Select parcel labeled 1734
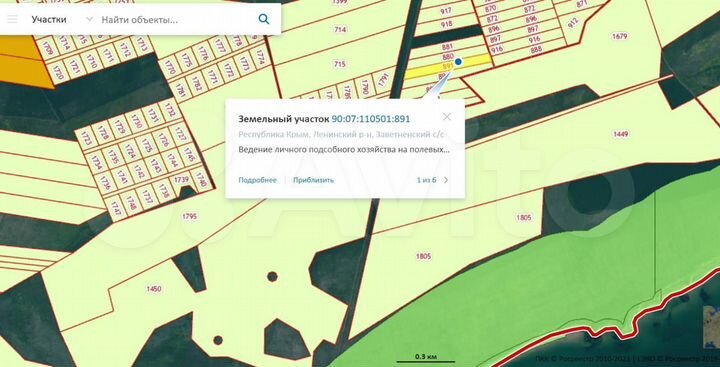Screen dimensions: 720x367 coord(96,163)
